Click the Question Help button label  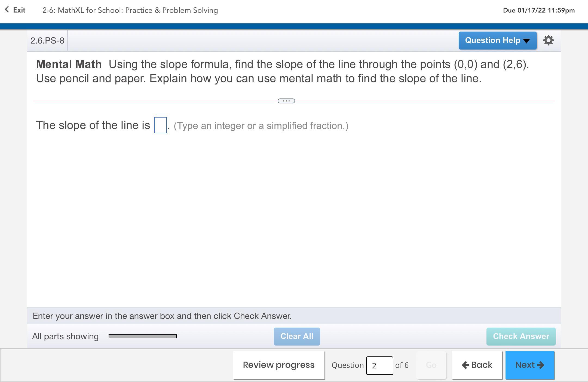(x=492, y=40)
